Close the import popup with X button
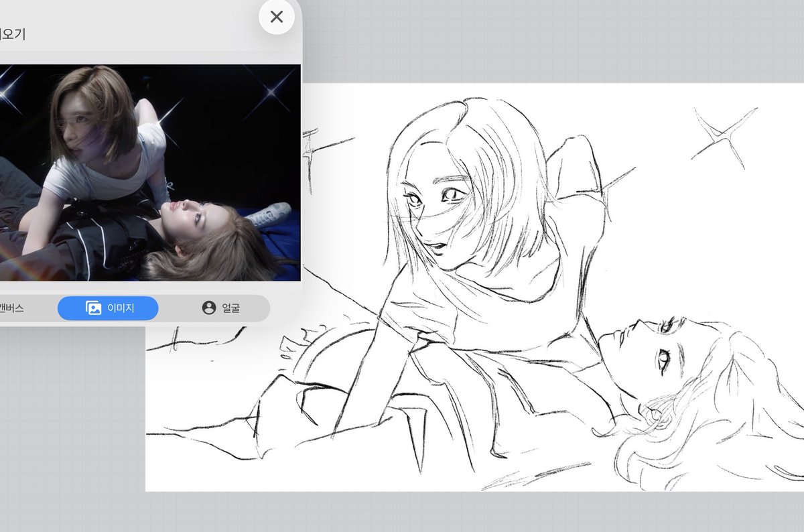This screenshot has width=804, height=532. (277, 17)
